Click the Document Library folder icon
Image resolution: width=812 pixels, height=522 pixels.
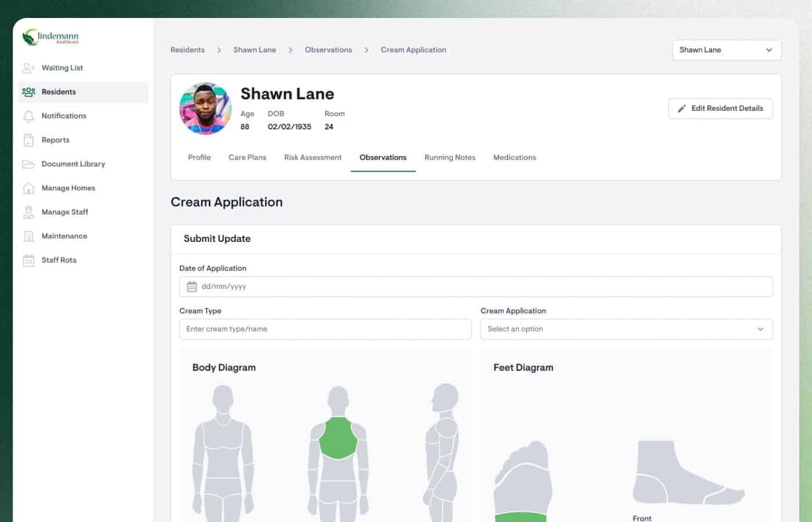28,164
